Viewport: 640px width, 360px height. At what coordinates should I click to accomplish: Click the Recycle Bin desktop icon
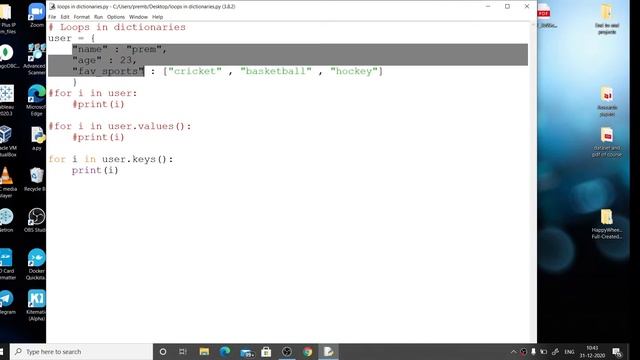[36, 179]
